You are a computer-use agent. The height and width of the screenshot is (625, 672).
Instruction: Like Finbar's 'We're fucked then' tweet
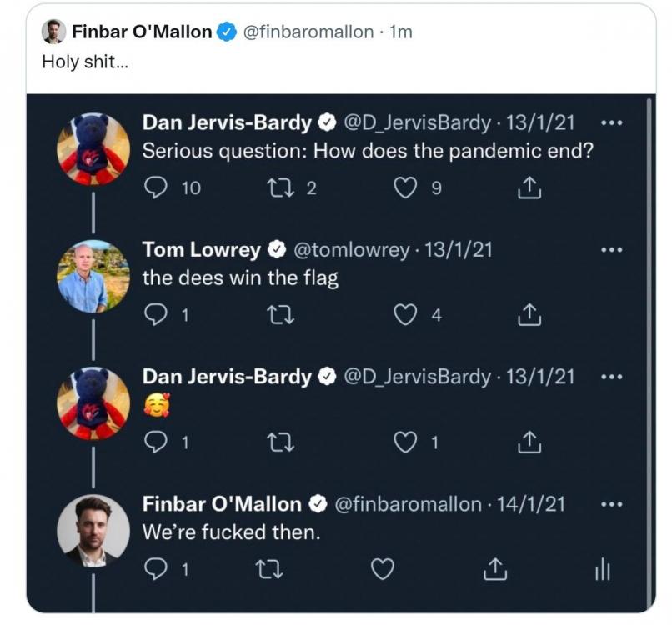pyautogui.click(x=382, y=569)
